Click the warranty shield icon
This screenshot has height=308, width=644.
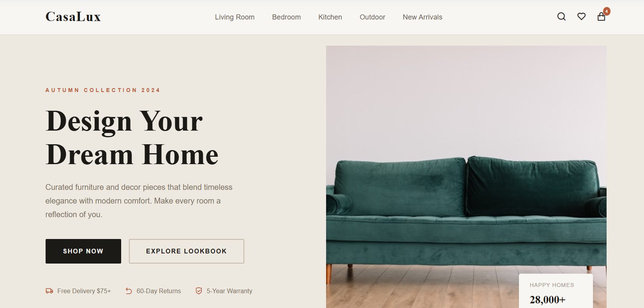[199, 291]
